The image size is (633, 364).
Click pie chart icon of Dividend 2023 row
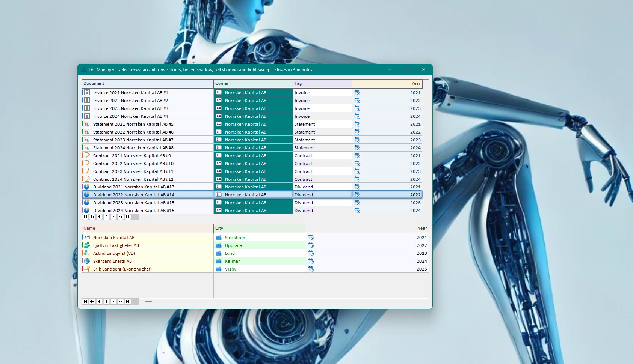(87, 202)
